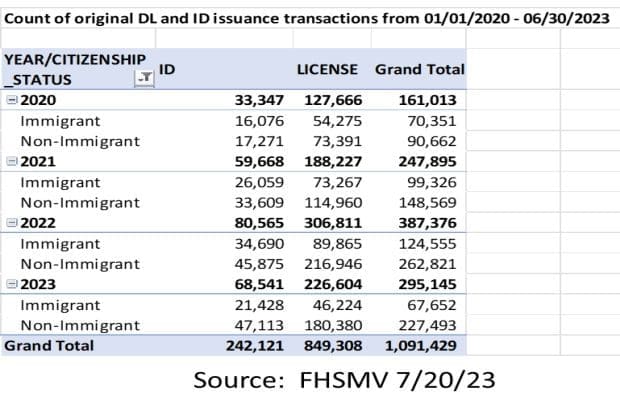The width and height of the screenshot is (620, 420).
Task: Click the LICENSE grand total 849,308
Action: tap(329, 345)
